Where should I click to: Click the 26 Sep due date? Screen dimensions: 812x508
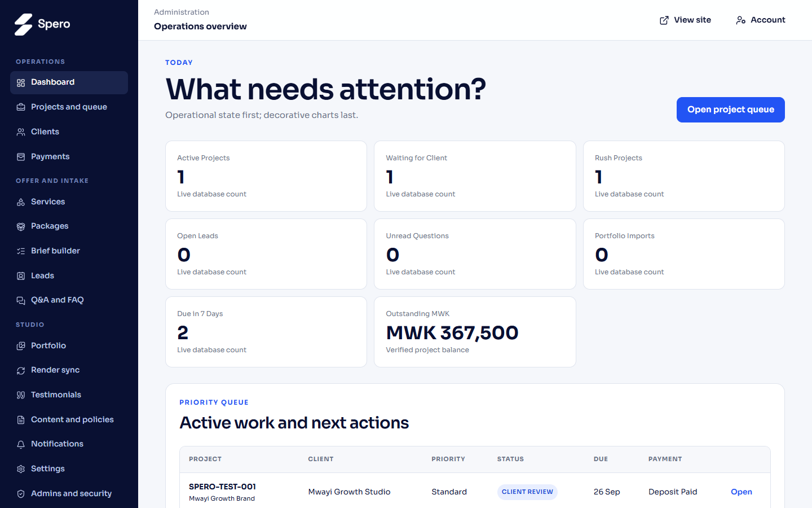607,492
